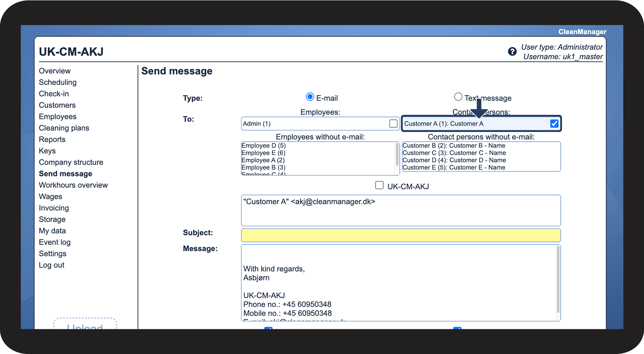Screen dimensions: 644x354
Task: Uncheck the Customer A (1) contact checkbox
Action: (x=554, y=124)
